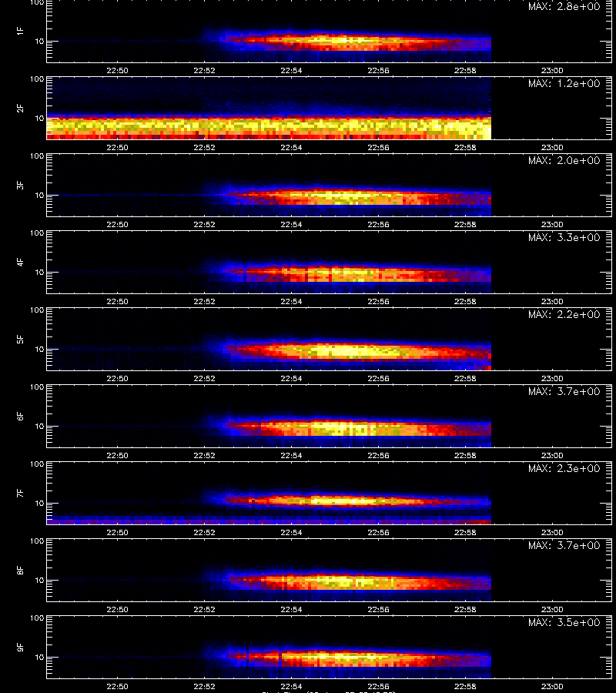Click the "MAX: 2.2e+00" readout

pos(564,314)
